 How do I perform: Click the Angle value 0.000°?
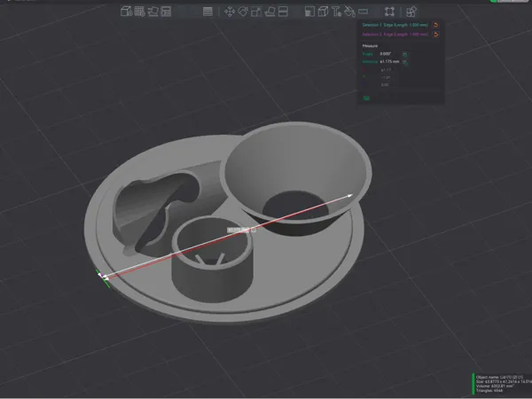click(x=386, y=54)
